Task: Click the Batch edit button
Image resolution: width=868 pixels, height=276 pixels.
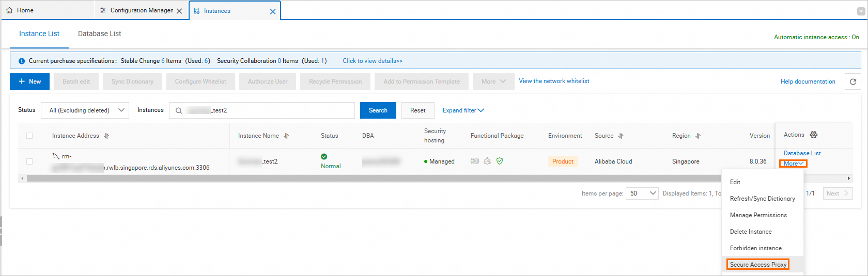Action: 76,82
